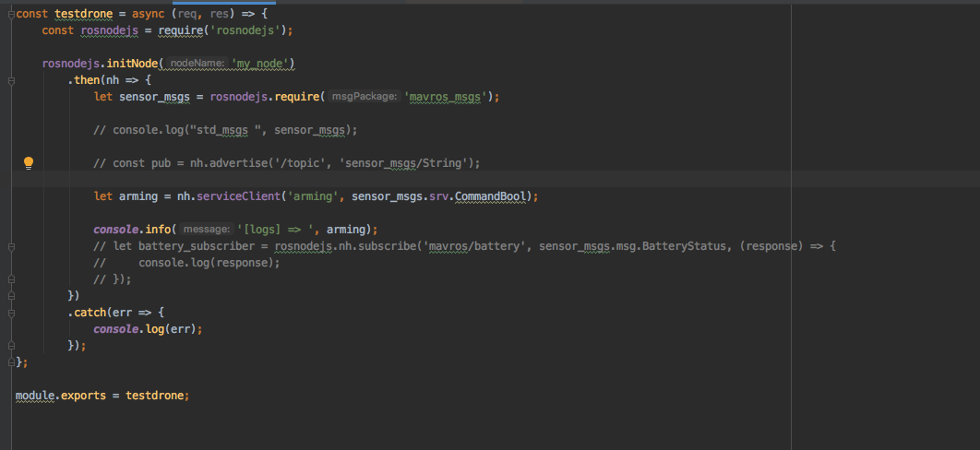Screen dimensions: 980x450
Task: Click 'srv' in sensor_msgs.srv.CommandBool
Action: [439, 196]
